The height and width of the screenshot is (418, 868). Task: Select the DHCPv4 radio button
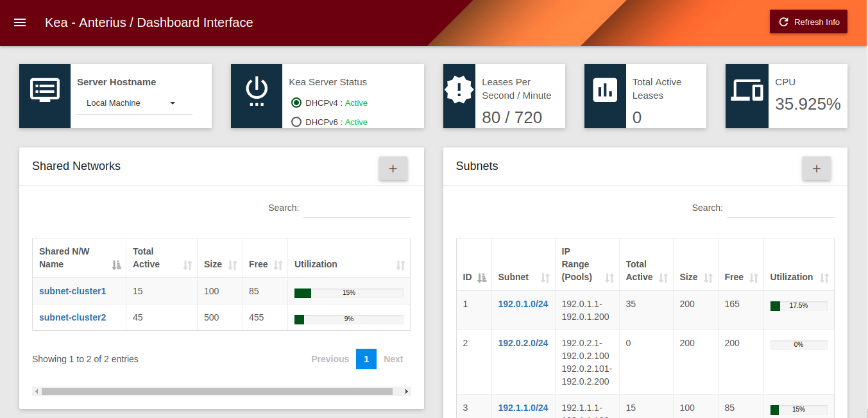(296, 103)
